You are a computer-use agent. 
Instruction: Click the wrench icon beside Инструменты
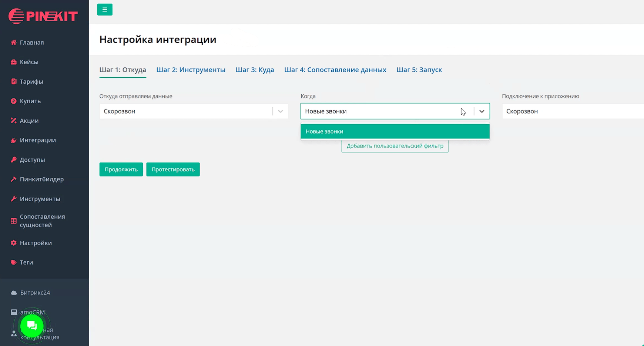[14, 199]
